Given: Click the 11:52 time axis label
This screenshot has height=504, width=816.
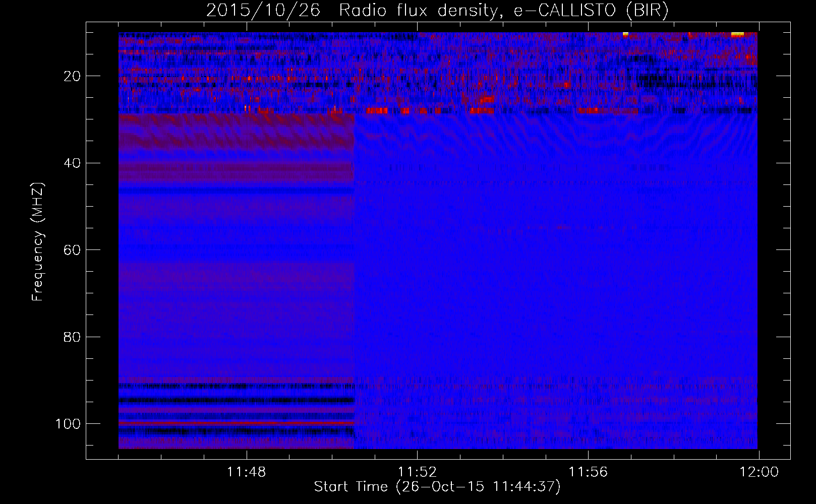Looking at the screenshot, I should [417, 472].
